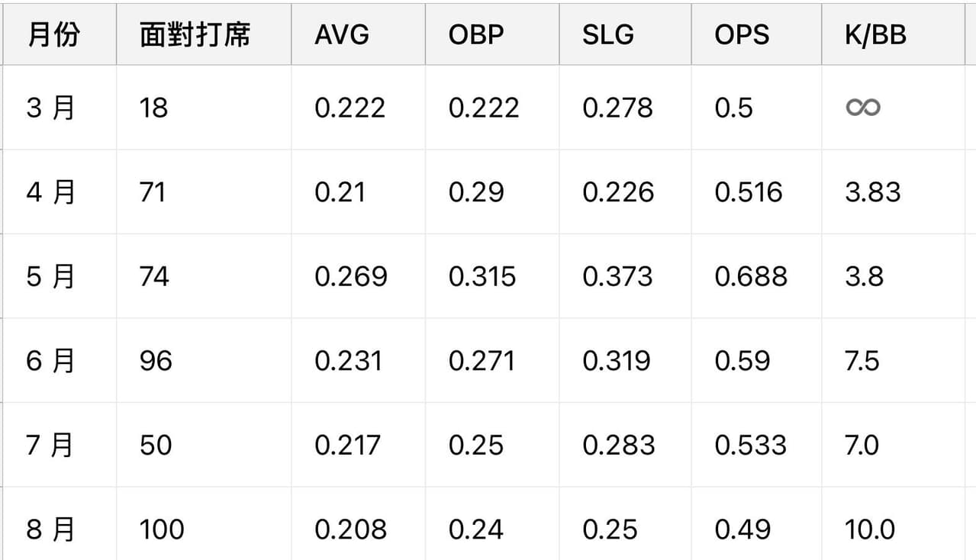Select the 3月 row label cell
This screenshot has width=976, height=560.
pyautogui.click(x=60, y=108)
